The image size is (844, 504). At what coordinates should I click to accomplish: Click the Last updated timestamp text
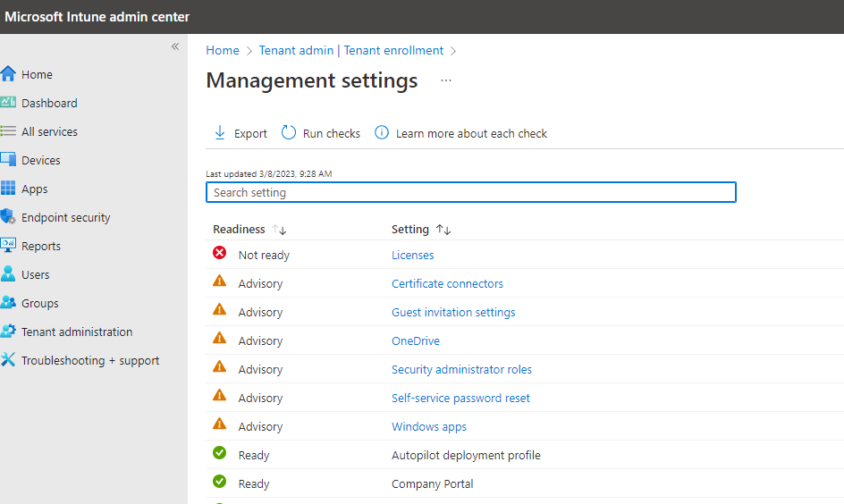point(268,173)
